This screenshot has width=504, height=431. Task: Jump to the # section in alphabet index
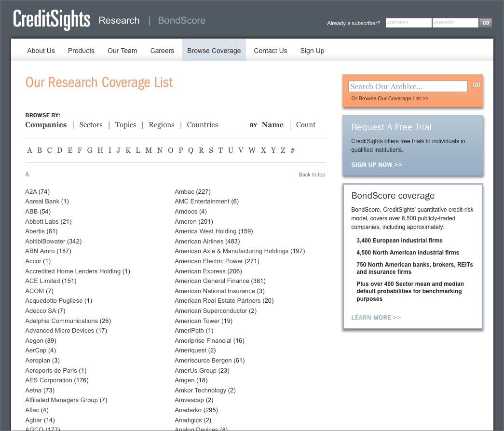pos(292,150)
